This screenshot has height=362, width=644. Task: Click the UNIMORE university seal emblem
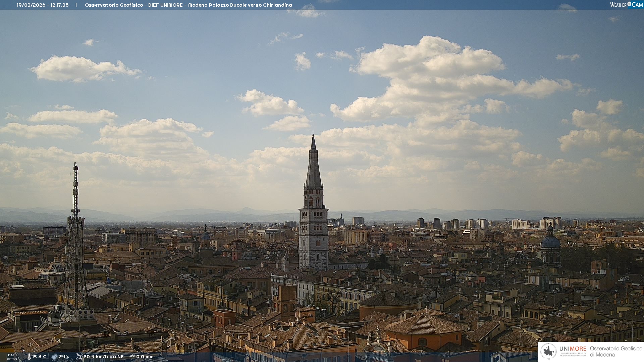[549, 351]
